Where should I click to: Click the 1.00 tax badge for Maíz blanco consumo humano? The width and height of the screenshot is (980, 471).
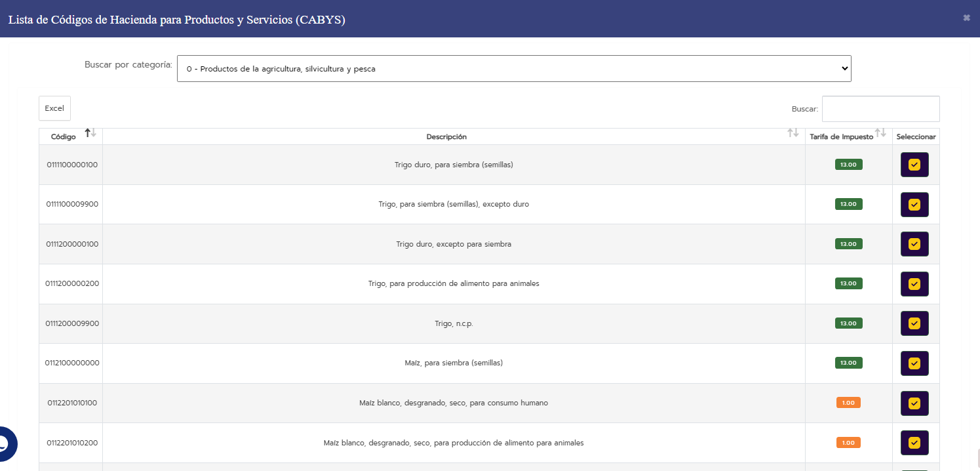click(848, 403)
